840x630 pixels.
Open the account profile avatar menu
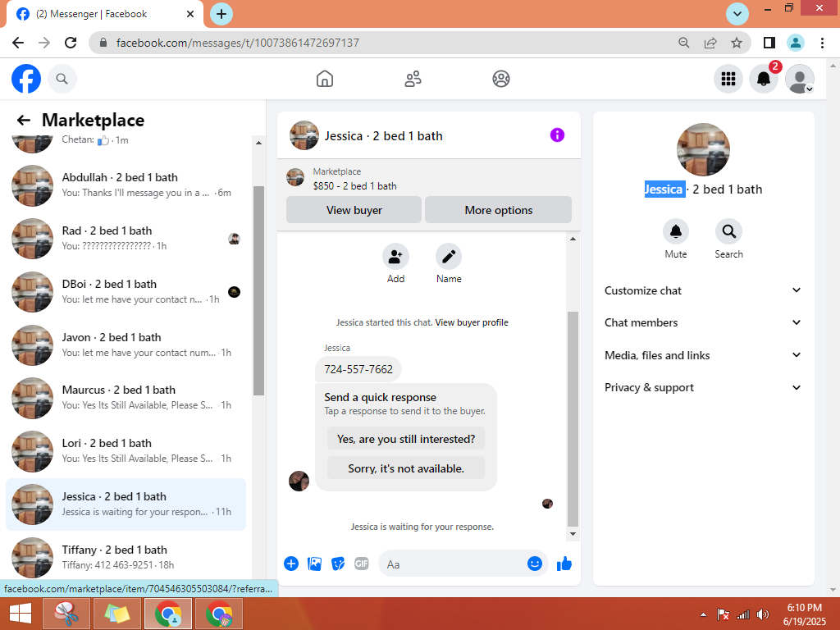coord(799,79)
